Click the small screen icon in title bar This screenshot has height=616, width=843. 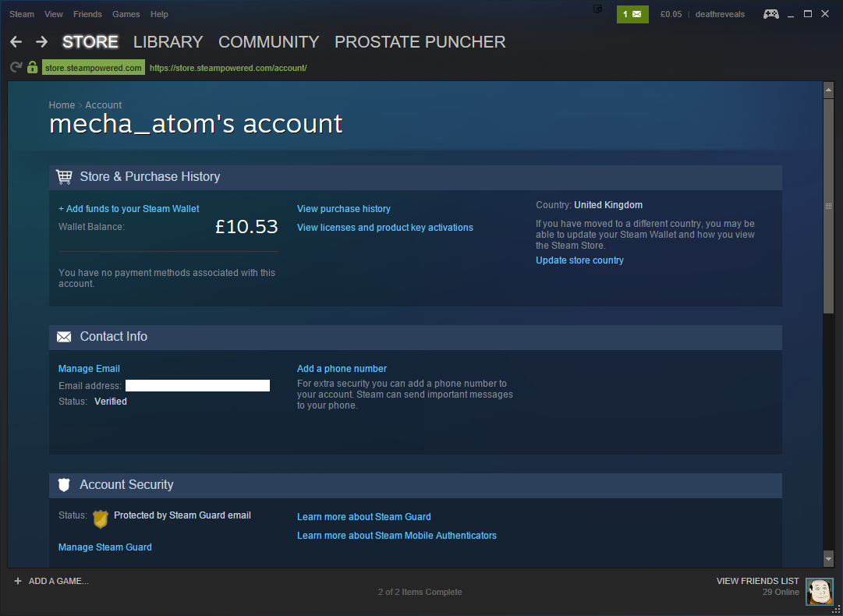pyautogui.click(x=597, y=9)
